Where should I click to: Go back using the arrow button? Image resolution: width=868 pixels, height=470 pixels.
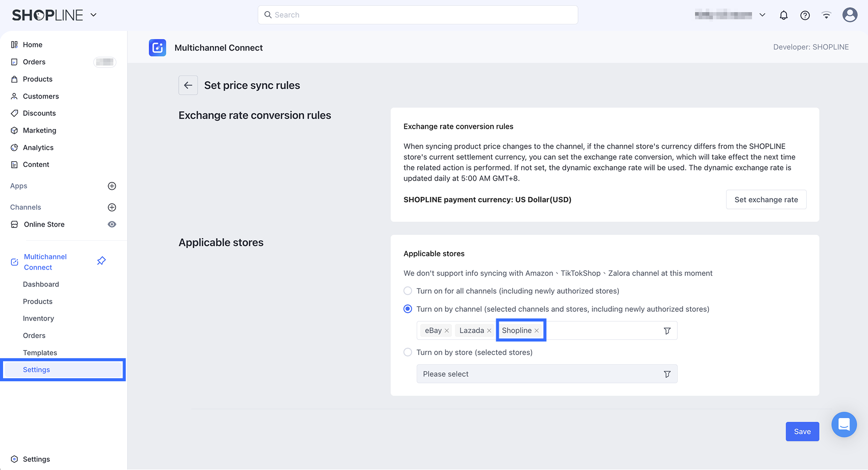(188, 85)
